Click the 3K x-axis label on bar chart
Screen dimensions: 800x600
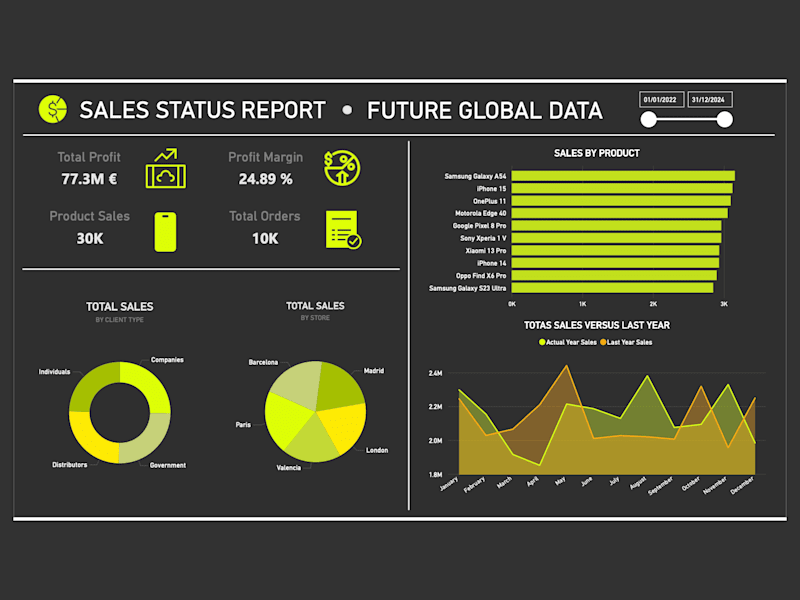724,304
